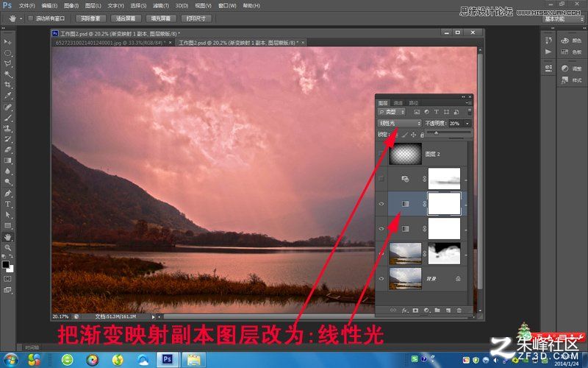The image size is (588, 368).
Task: Select the History Brush tool
Action: [x=7, y=139]
